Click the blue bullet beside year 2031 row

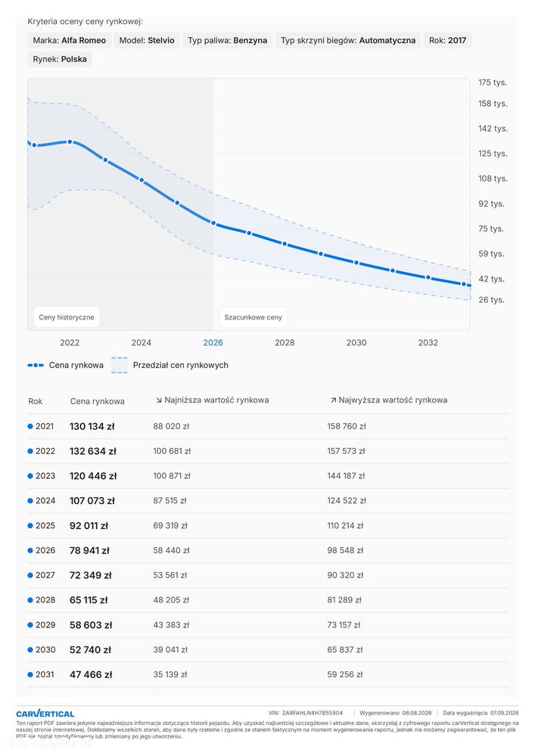[30, 674]
